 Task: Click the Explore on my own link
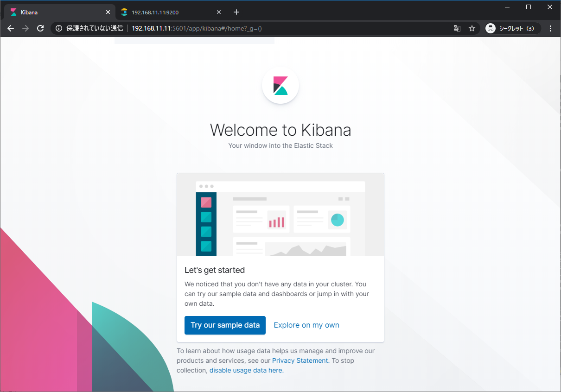tap(306, 325)
